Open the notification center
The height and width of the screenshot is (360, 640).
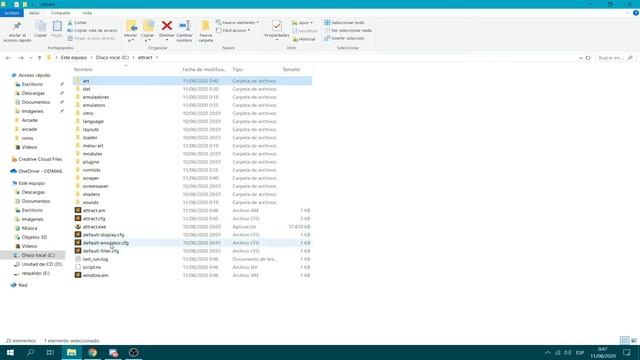[627, 352]
